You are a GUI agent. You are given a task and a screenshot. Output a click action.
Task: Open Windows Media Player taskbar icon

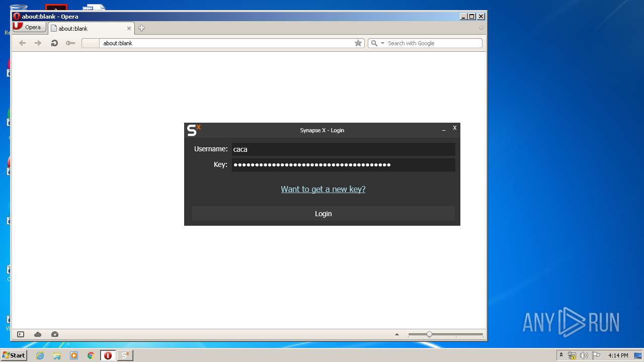(x=74, y=355)
